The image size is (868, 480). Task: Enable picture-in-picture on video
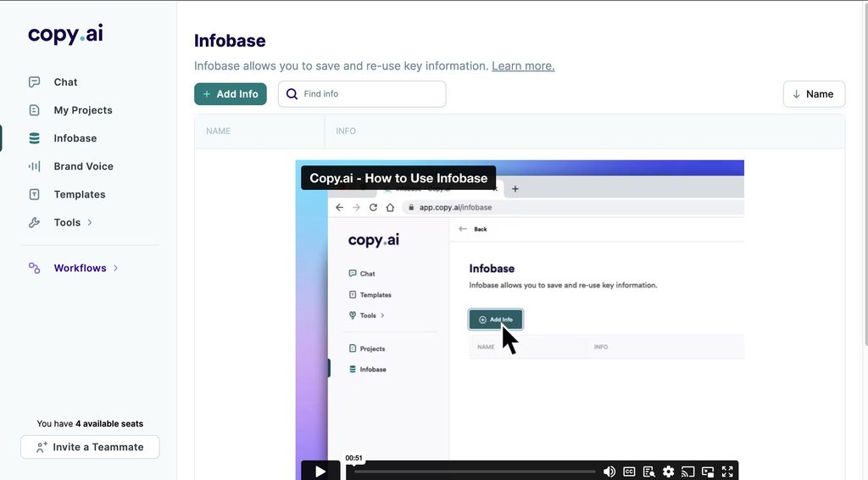pyautogui.click(x=708, y=472)
